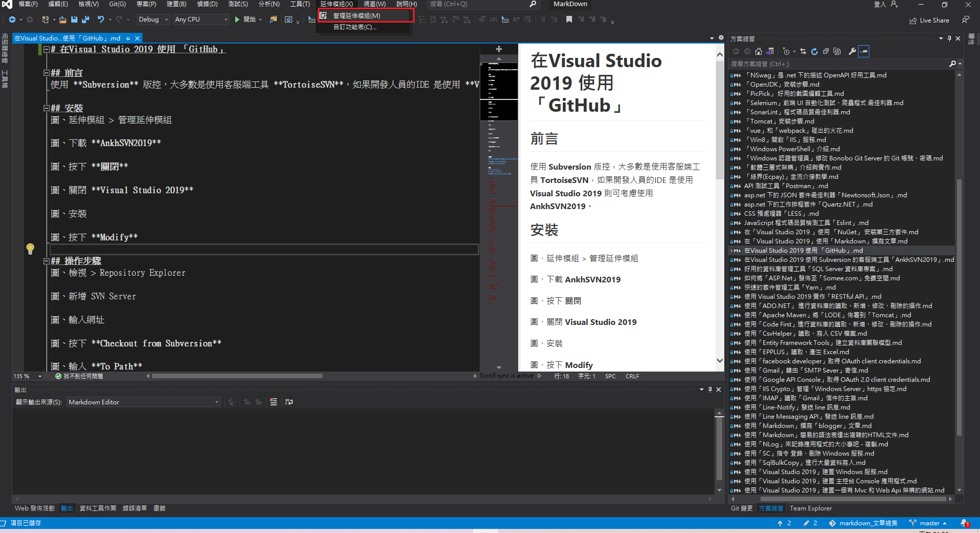
Task: Click the master branch button in status bar
Action: (928, 523)
